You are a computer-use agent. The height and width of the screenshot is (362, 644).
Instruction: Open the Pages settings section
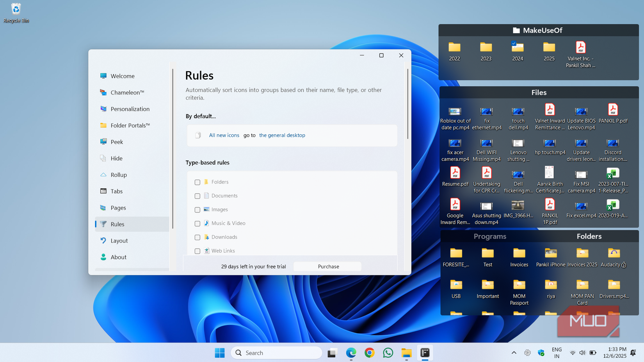click(x=118, y=207)
